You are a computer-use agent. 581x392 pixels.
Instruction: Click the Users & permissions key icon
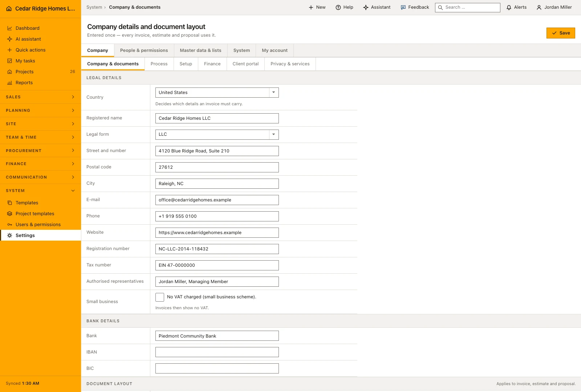pos(10,225)
